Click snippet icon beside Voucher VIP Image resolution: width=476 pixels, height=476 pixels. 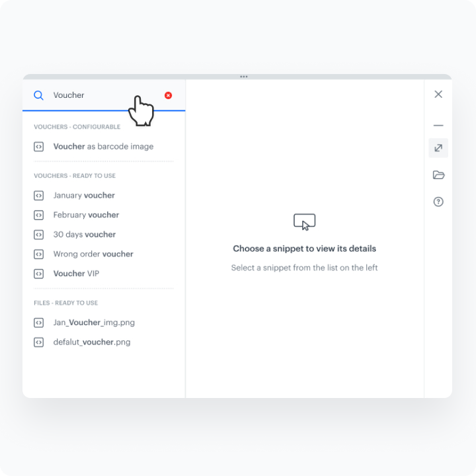coord(39,274)
